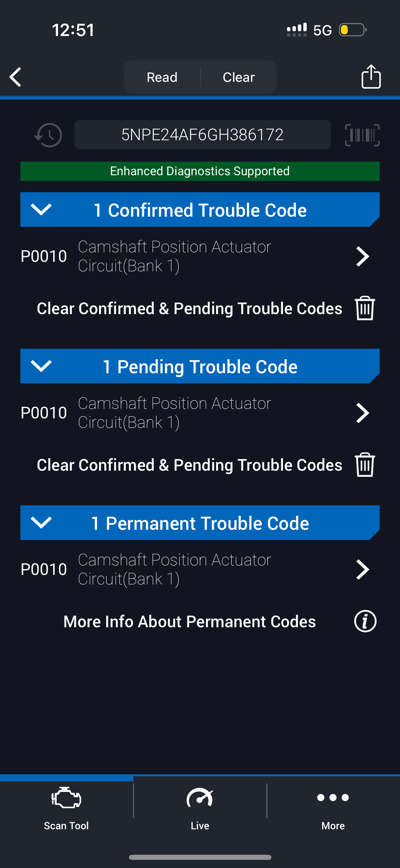Tap the back arrow icon
This screenshot has width=400, height=868.
point(16,77)
